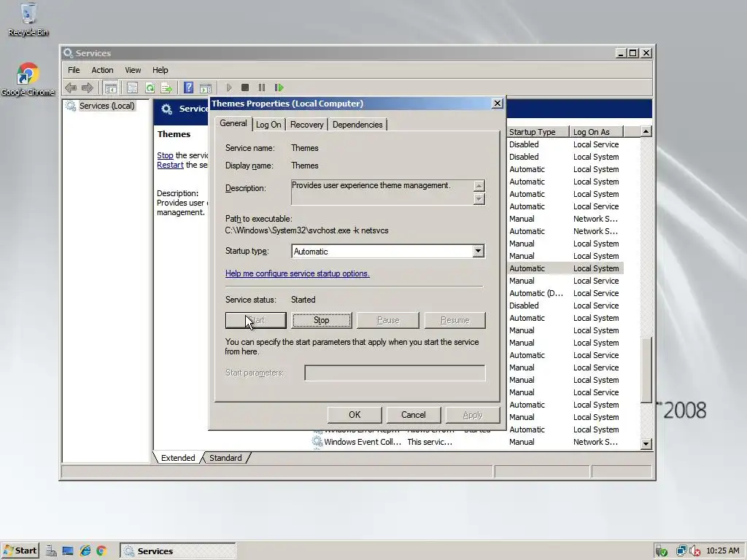Image resolution: width=747 pixels, height=560 pixels.
Task: Open Google Chrome desktop shortcut
Action: tap(28, 79)
